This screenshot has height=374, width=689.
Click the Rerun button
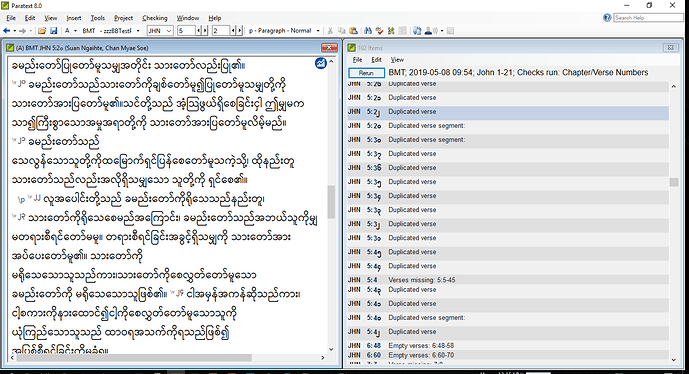click(366, 73)
